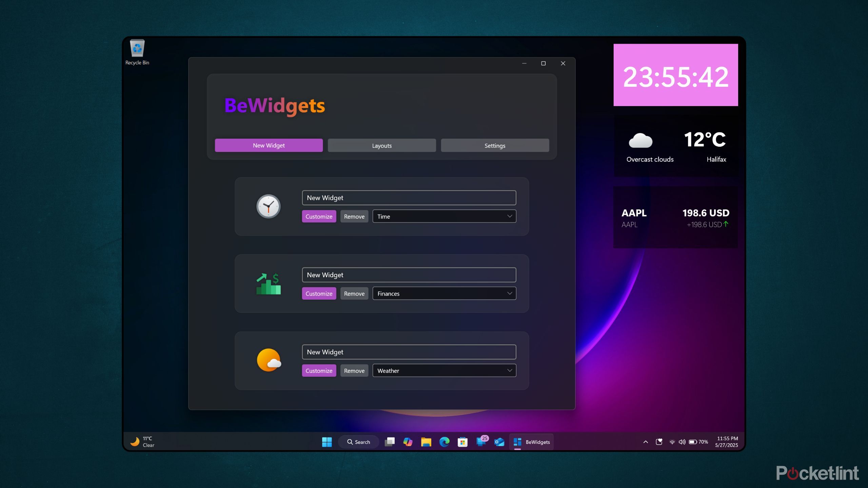This screenshot has width=868, height=488.
Task: Click the bold AAPL ticker text
Action: click(x=634, y=213)
